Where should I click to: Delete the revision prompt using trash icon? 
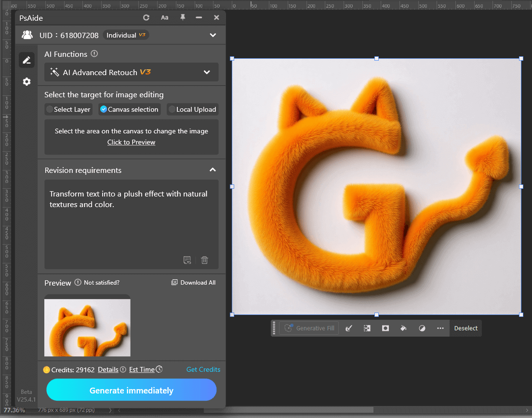(x=204, y=260)
